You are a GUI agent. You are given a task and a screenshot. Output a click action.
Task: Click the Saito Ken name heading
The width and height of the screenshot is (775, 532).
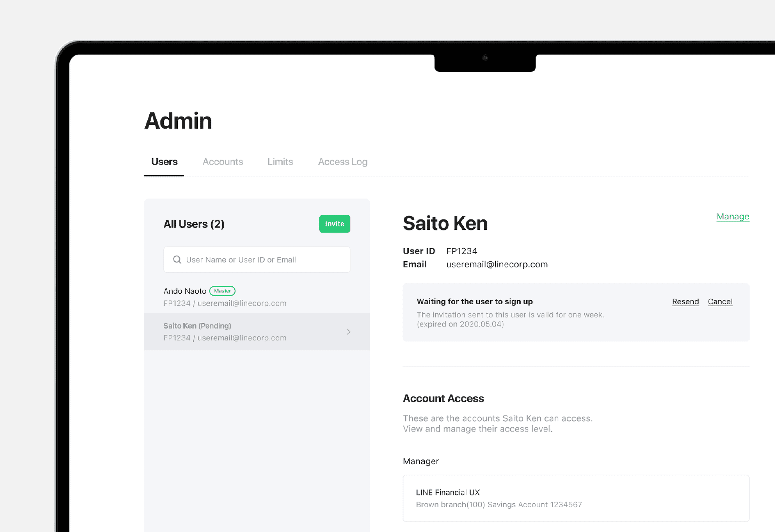[x=445, y=223]
